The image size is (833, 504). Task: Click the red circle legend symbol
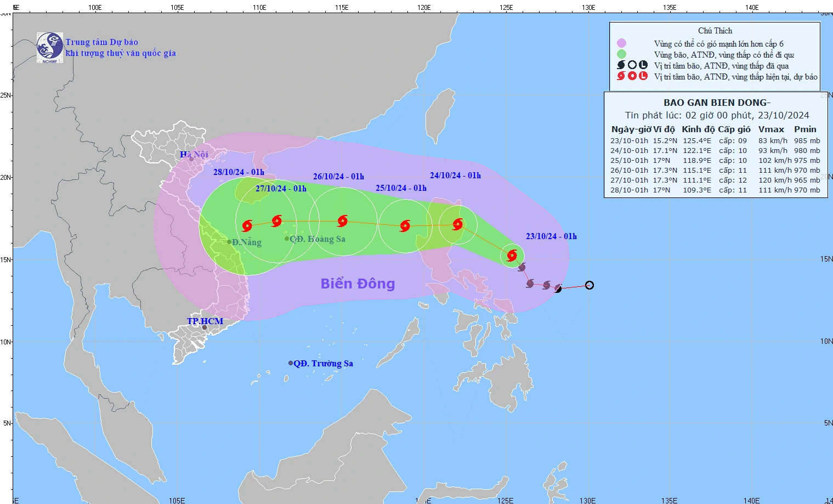point(632,76)
